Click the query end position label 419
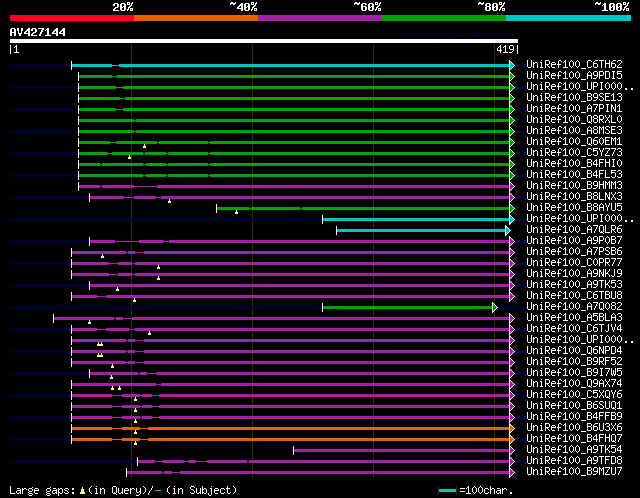The height and width of the screenshot is (498, 640). [x=505, y=49]
